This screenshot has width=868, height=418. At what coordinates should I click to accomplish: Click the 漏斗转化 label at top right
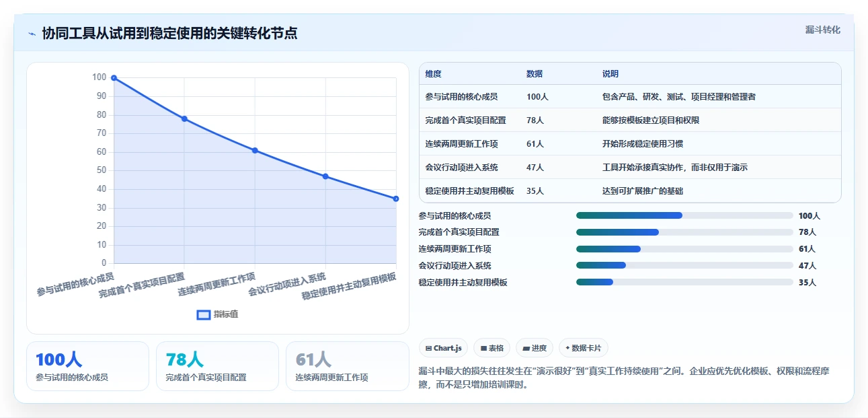(x=822, y=30)
